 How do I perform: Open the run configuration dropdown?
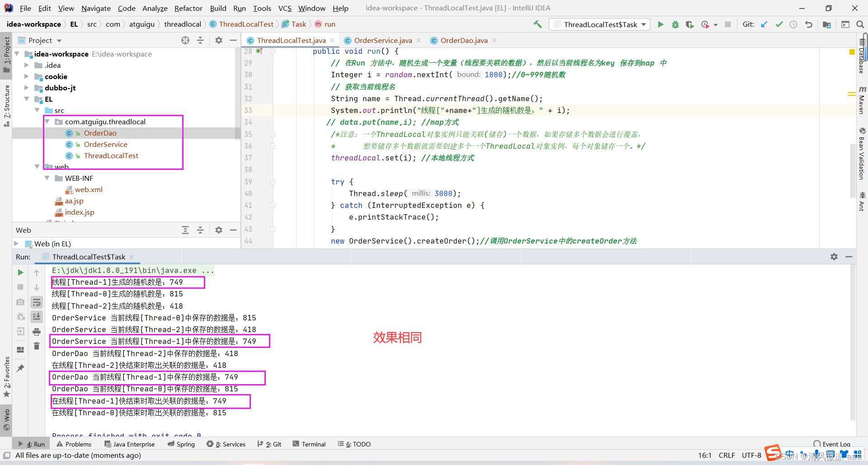tap(600, 24)
